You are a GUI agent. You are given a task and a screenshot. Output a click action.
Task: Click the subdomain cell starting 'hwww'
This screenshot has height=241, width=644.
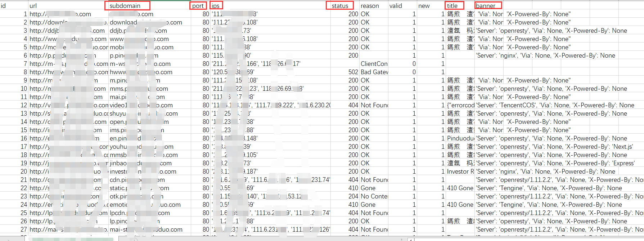(149, 72)
